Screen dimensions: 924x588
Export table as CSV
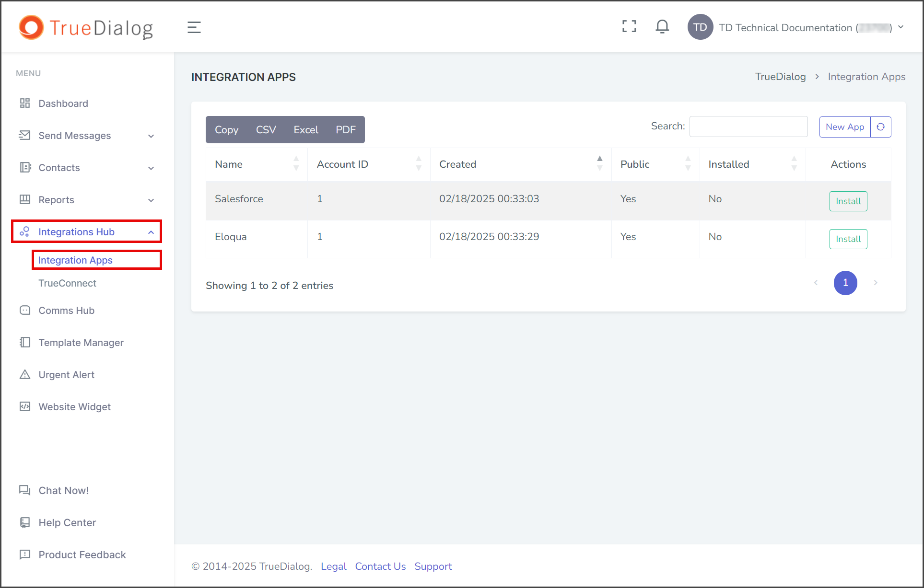coord(266,129)
